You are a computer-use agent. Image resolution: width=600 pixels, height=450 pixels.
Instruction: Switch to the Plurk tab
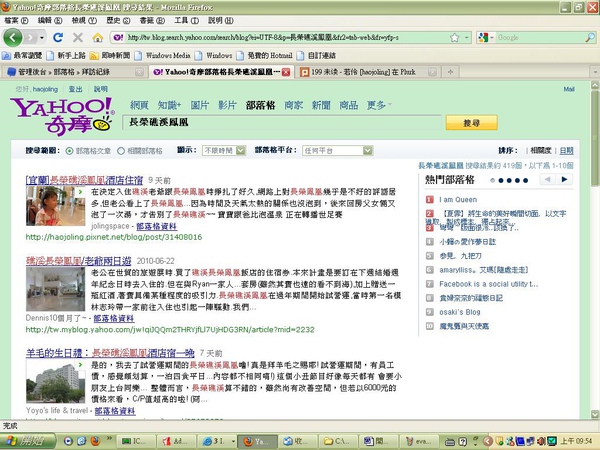click(x=368, y=72)
